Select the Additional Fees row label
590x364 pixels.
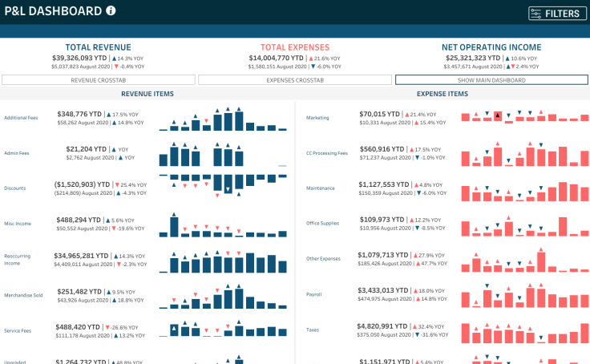pos(21,118)
